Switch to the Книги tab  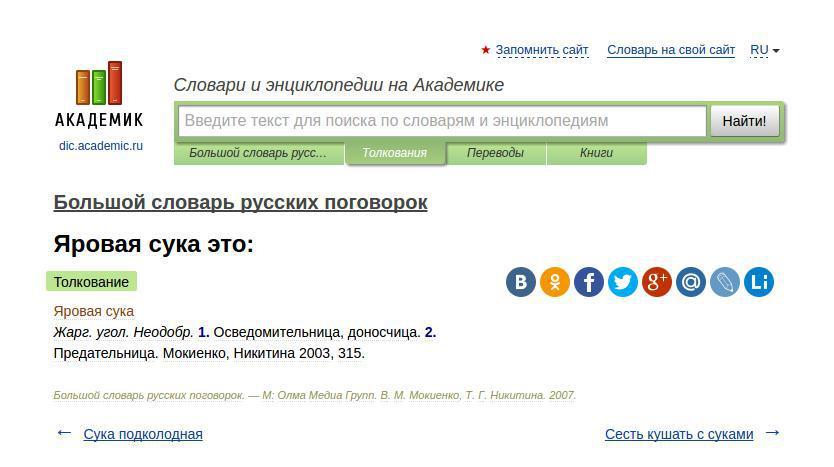[596, 153]
